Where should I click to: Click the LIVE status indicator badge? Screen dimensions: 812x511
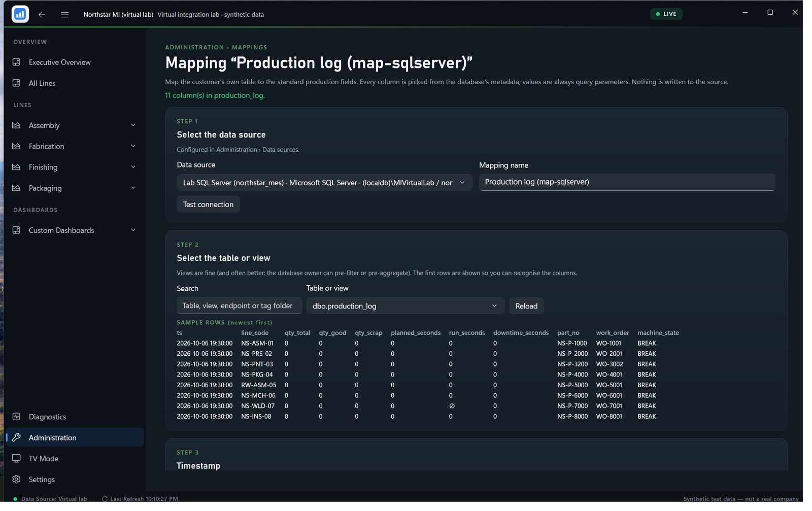666,14
